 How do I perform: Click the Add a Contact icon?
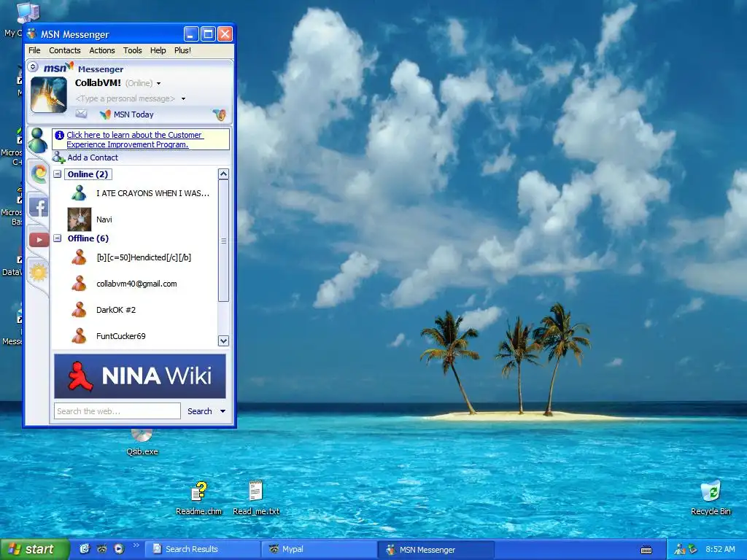pos(58,157)
